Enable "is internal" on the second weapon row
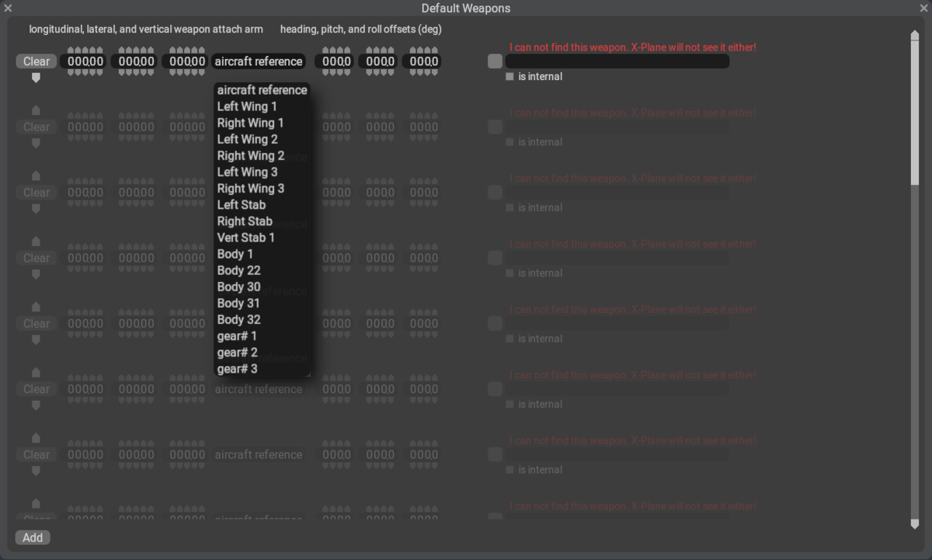The image size is (932, 560). (x=509, y=142)
